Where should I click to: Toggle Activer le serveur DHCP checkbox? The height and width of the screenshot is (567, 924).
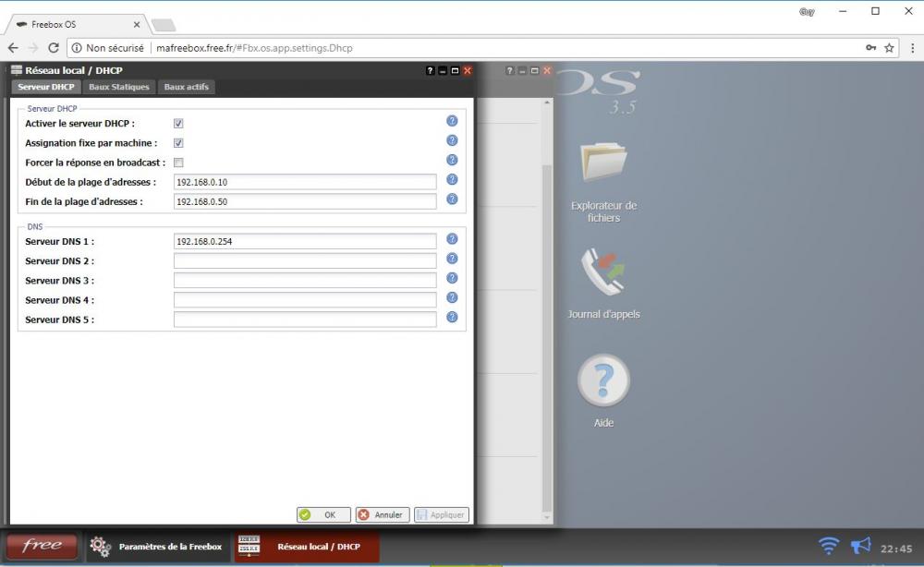tap(178, 124)
